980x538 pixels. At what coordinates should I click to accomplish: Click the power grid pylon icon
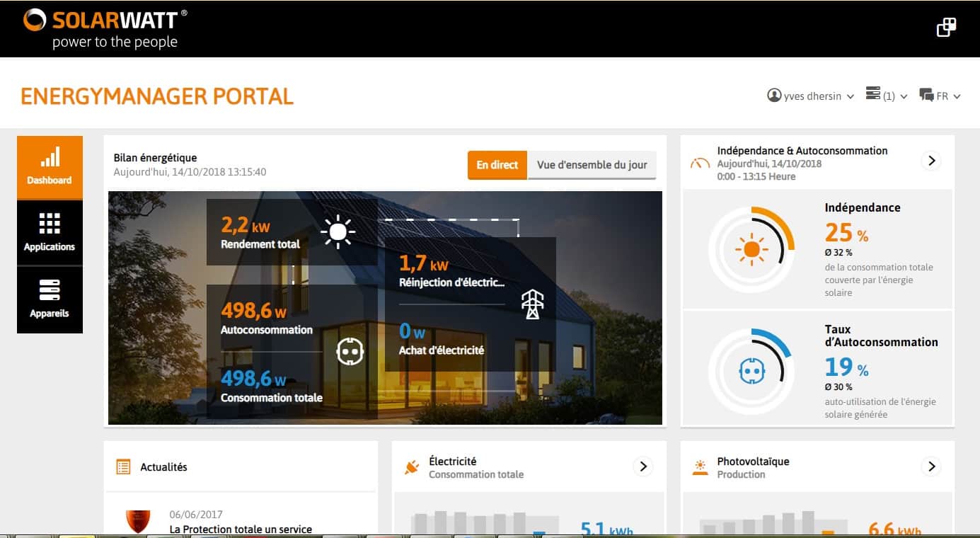[x=532, y=304]
